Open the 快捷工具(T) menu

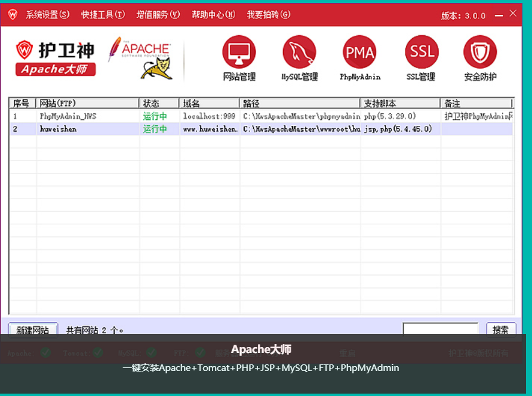[x=103, y=15]
